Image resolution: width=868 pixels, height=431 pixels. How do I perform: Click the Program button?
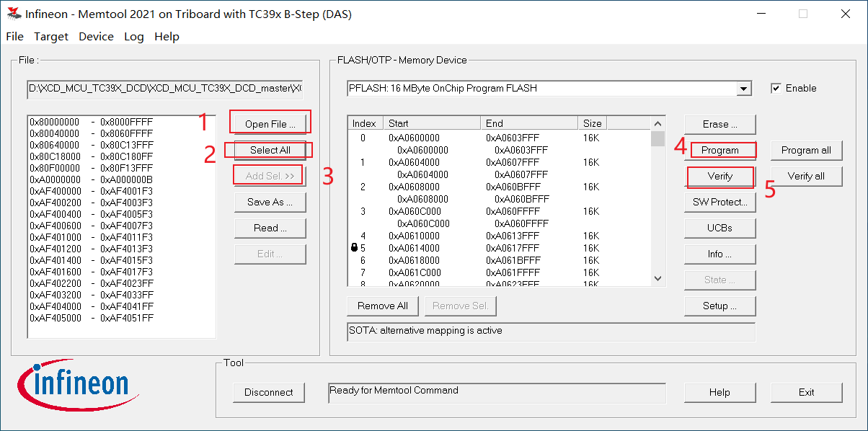click(720, 150)
